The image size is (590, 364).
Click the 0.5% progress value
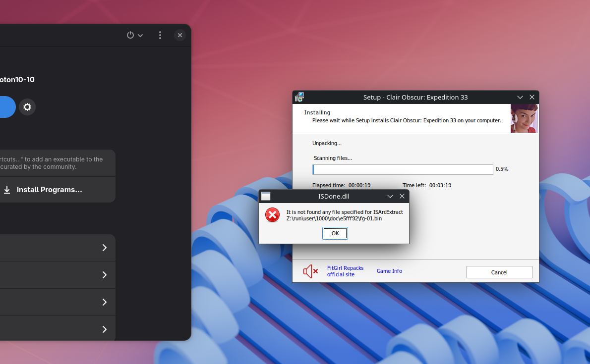[502, 169]
